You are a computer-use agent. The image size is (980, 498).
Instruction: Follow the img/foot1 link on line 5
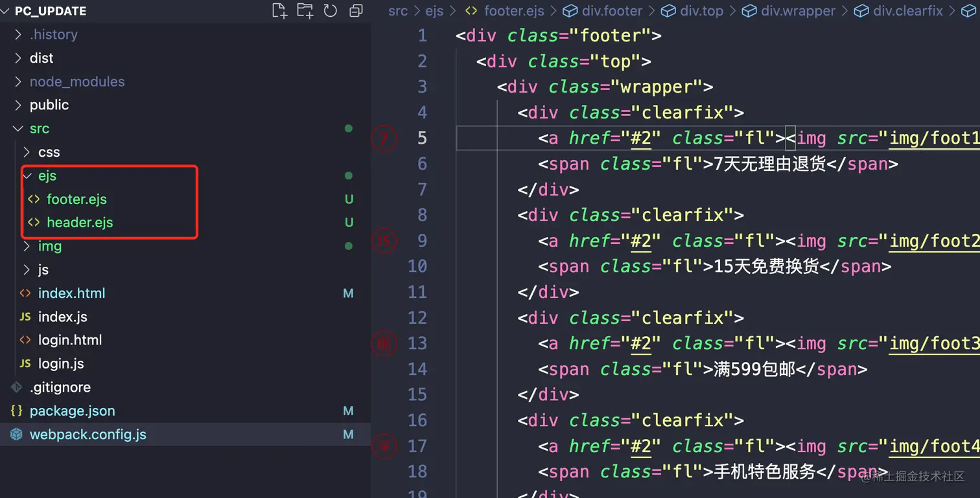(934, 138)
